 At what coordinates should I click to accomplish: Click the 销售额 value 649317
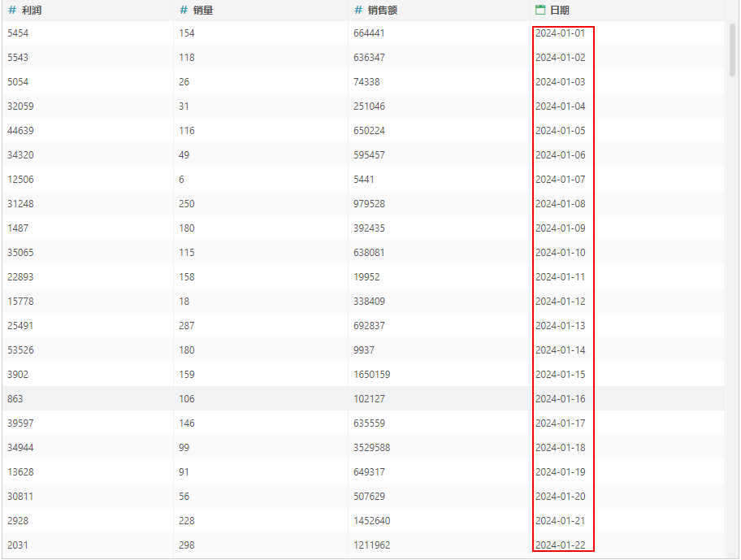pyautogui.click(x=369, y=472)
